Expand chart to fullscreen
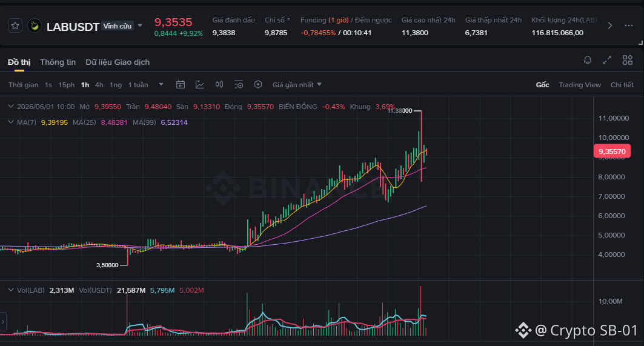Screen dimensions: 644x346 [x=607, y=60]
